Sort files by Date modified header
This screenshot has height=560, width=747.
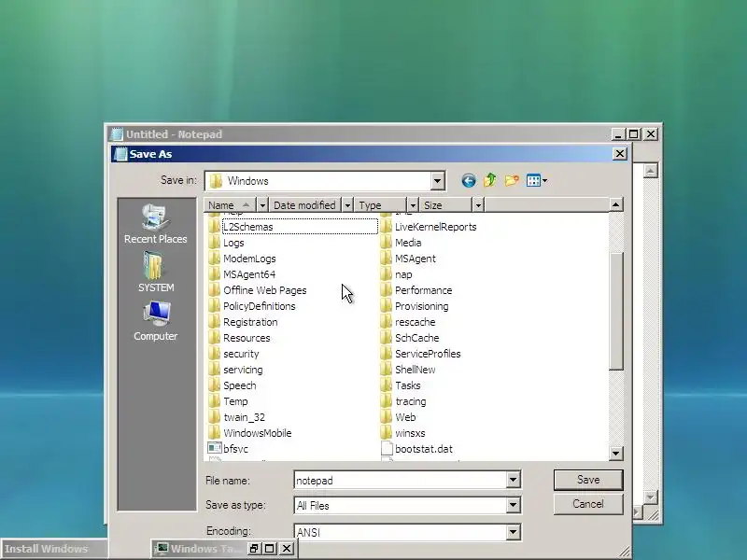pyautogui.click(x=305, y=205)
